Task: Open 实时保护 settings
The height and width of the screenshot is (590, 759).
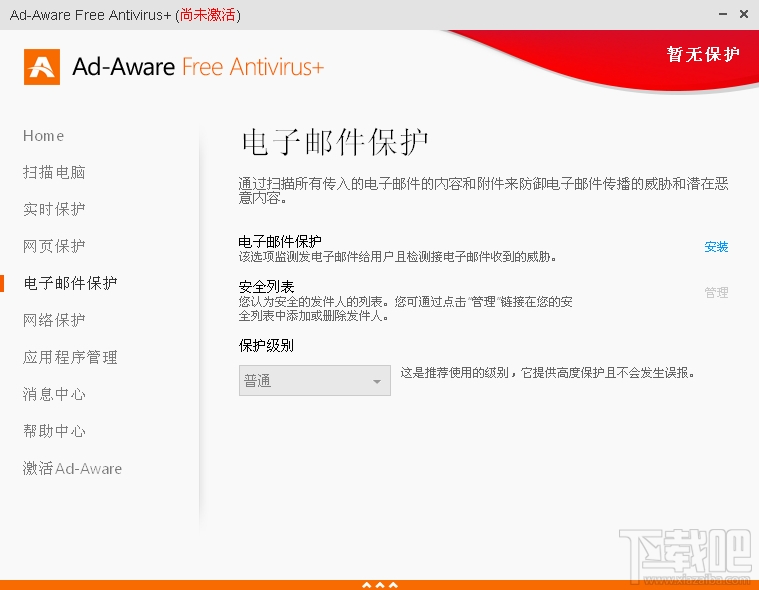Action: 54,209
